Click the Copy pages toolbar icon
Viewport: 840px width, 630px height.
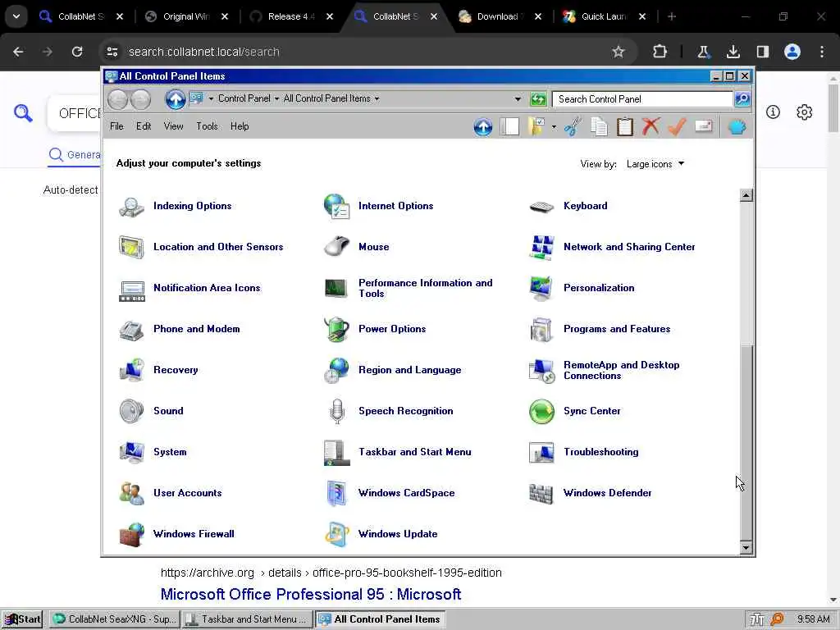point(599,127)
